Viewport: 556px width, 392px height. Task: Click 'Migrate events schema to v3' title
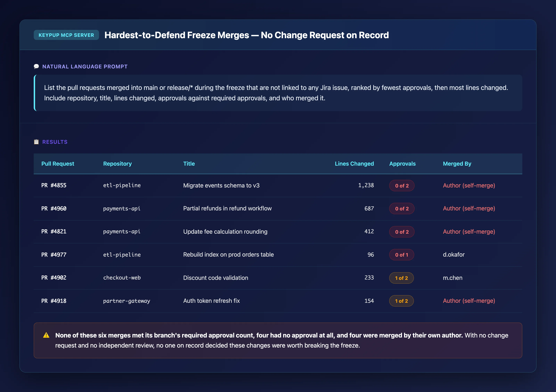(221, 185)
